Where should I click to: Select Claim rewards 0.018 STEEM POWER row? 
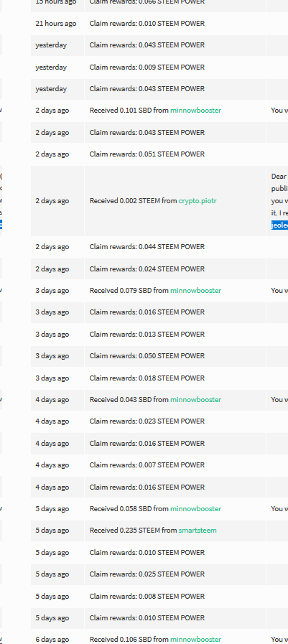pos(159,378)
